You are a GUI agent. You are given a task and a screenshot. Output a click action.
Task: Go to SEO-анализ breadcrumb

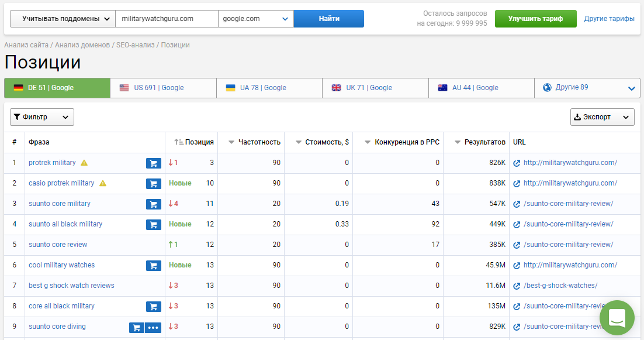click(x=136, y=45)
